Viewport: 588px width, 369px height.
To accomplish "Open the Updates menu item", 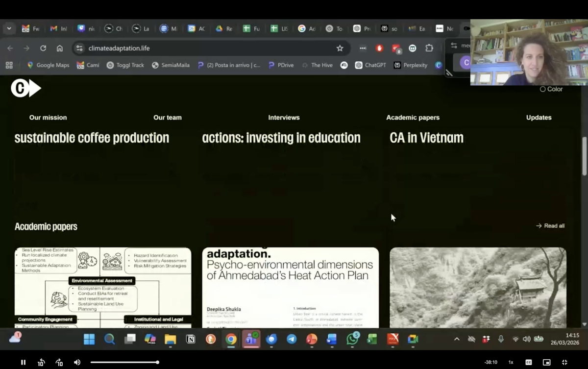I will [x=539, y=118].
